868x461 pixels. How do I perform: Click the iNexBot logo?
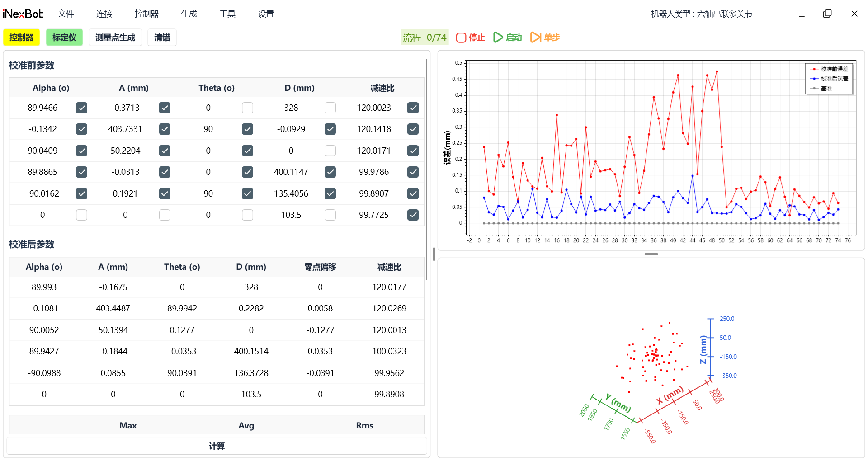pyautogui.click(x=23, y=14)
